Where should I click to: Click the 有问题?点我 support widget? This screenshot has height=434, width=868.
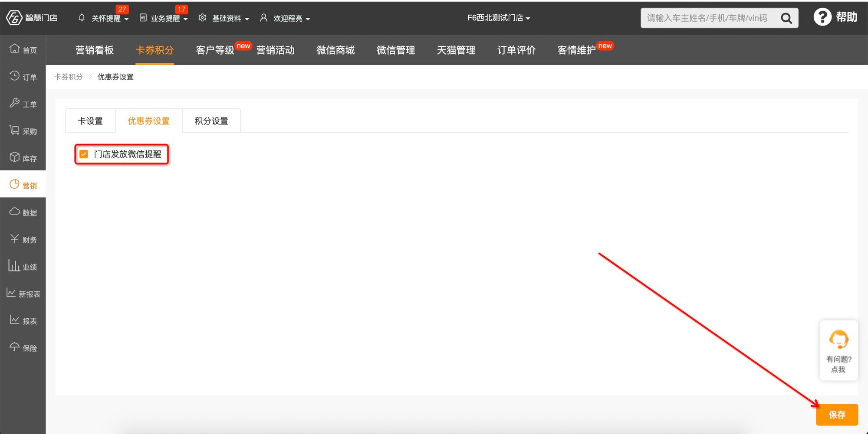click(838, 350)
